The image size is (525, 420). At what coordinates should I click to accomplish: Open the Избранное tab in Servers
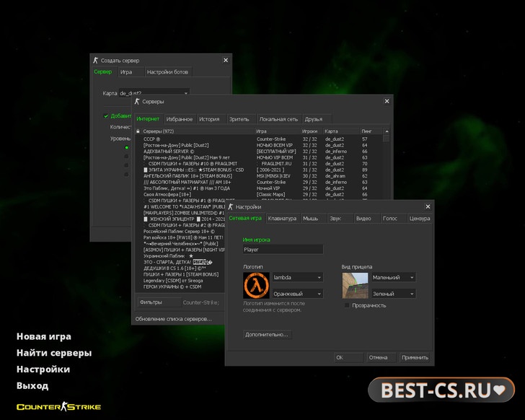click(180, 119)
